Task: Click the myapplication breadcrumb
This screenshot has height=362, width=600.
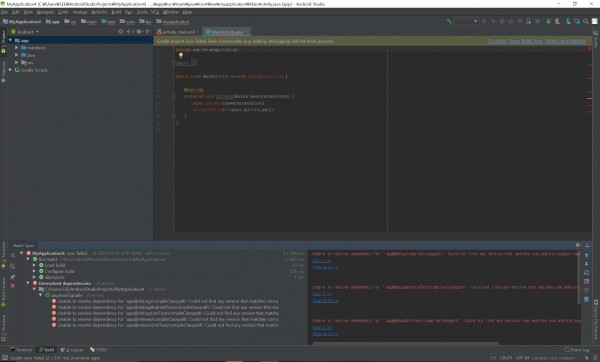Action: tap(173, 21)
